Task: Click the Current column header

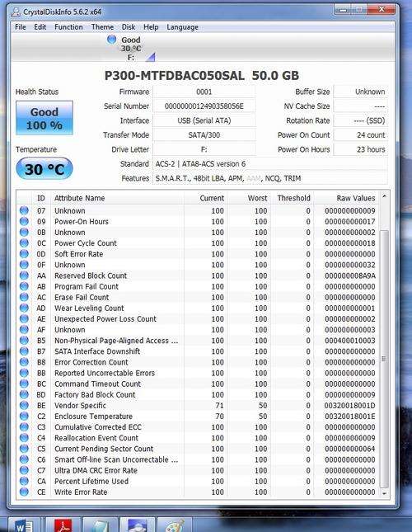Action: tap(206, 198)
